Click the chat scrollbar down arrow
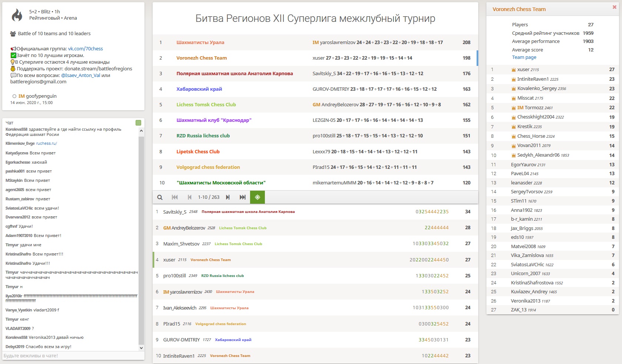Image resolution: width=622 pixels, height=364 pixels. [x=141, y=348]
